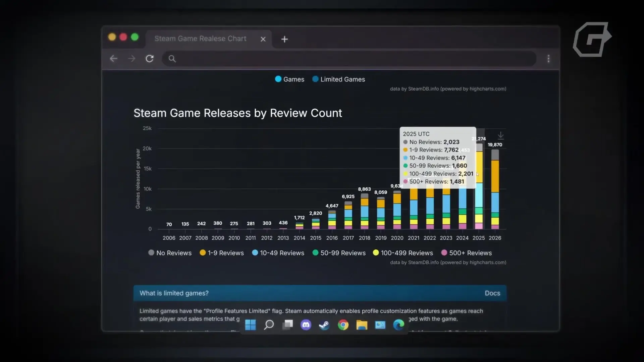Open the Windows Start menu icon

click(x=250, y=324)
